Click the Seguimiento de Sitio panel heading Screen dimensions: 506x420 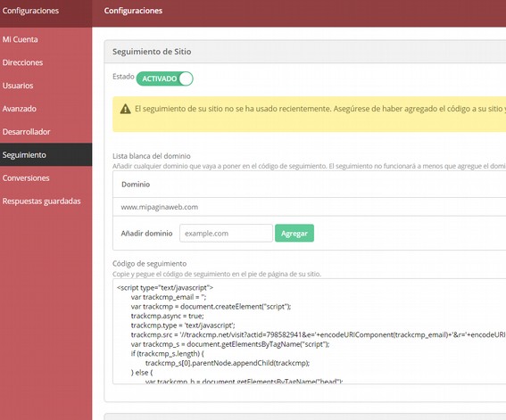(x=152, y=52)
